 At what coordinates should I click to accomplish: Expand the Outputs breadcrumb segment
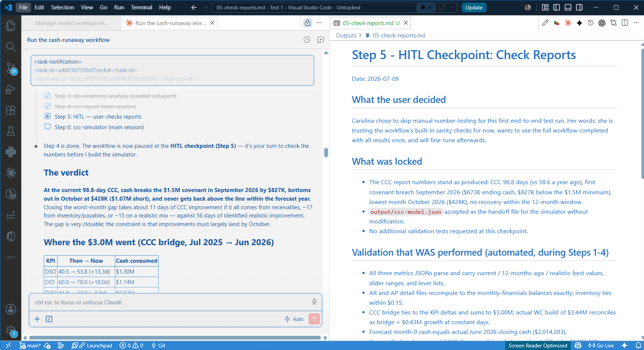coord(346,36)
